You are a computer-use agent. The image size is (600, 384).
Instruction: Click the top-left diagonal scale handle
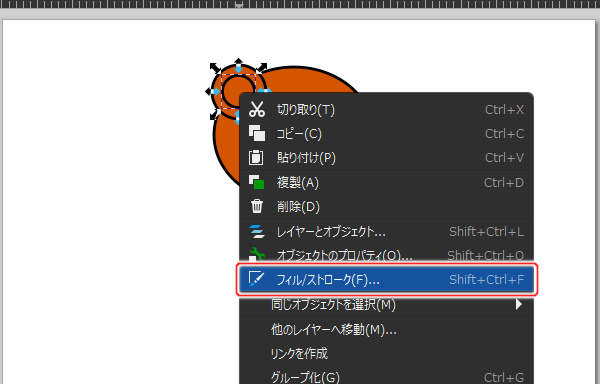(215, 68)
